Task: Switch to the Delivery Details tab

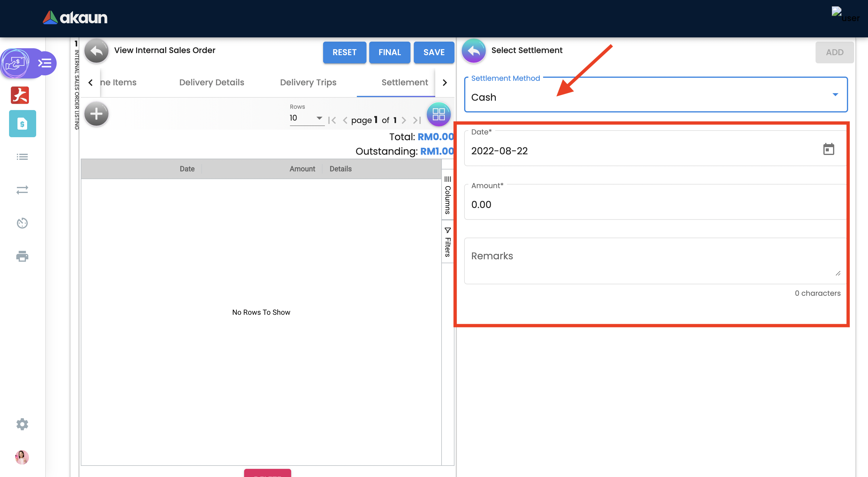Action: coord(212,82)
